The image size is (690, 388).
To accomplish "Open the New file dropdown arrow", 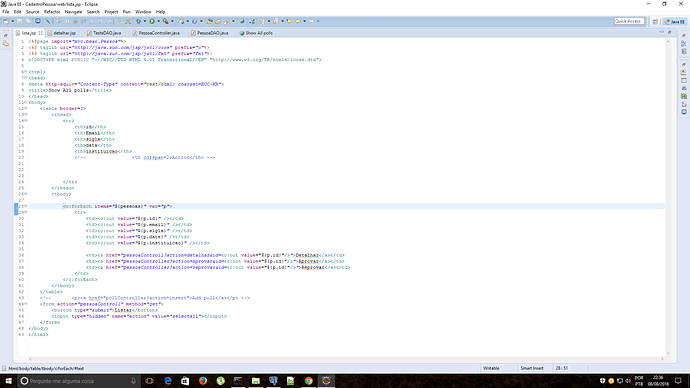I will [x=12, y=21].
